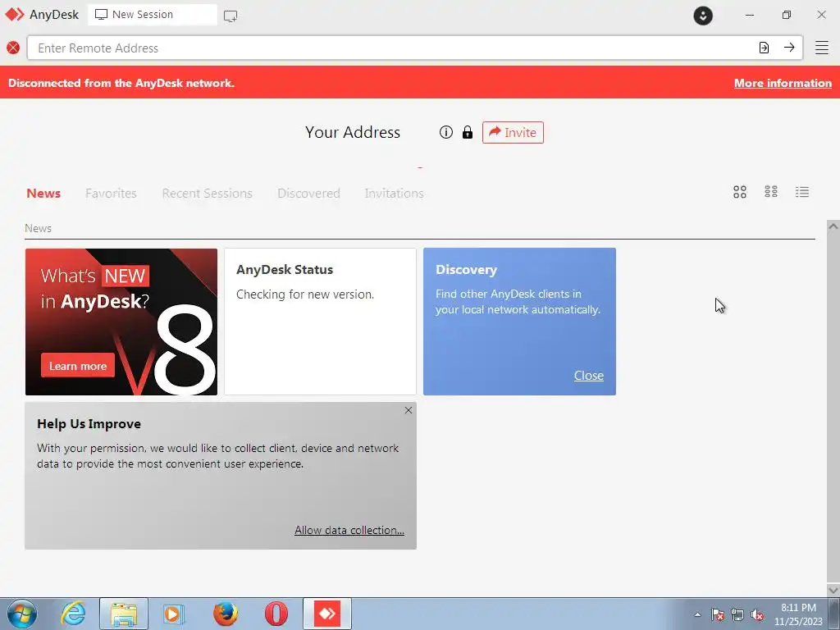
Task: Click the Discovery card heading
Action: (x=466, y=270)
